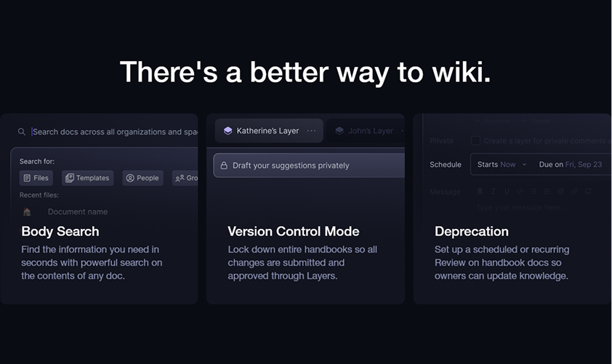
Task: Click the Message label
Action: pyautogui.click(x=445, y=192)
